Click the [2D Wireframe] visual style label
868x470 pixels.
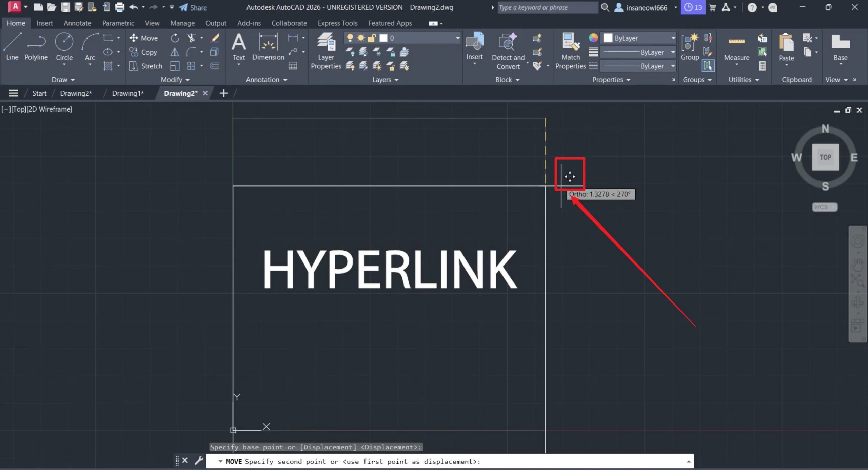(49, 109)
